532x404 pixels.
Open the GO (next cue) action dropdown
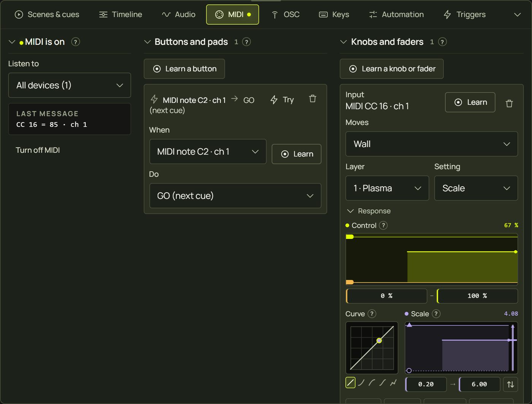click(235, 196)
